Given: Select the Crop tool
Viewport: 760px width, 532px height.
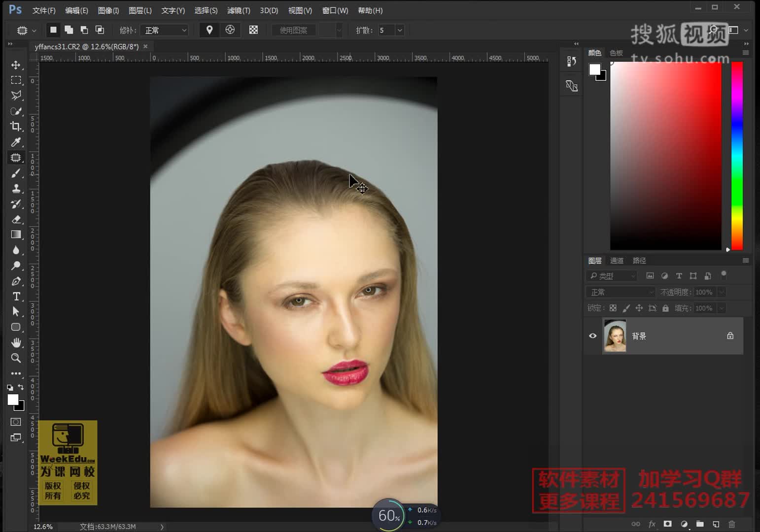Looking at the screenshot, I should (16, 127).
